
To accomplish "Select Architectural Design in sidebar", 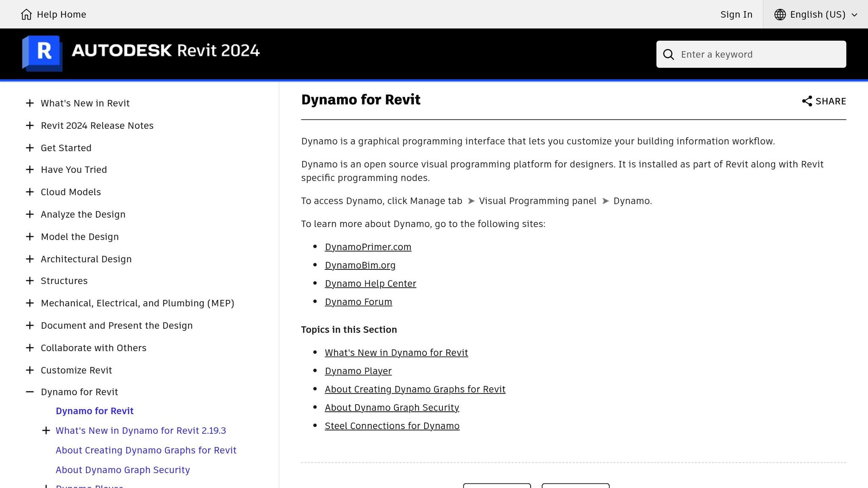I will point(86,259).
